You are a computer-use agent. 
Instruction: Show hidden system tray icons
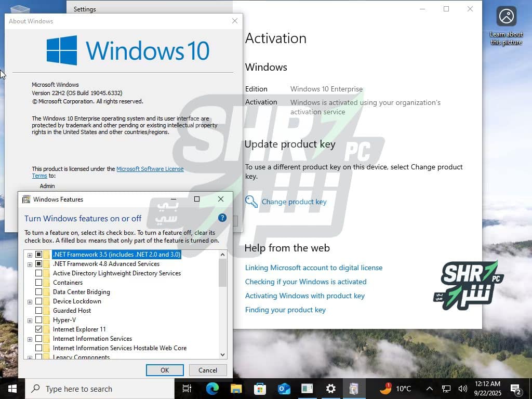[x=430, y=389]
